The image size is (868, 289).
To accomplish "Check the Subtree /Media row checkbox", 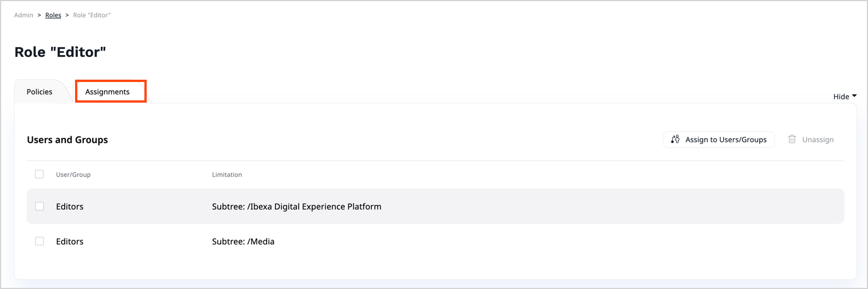I will (39, 241).
